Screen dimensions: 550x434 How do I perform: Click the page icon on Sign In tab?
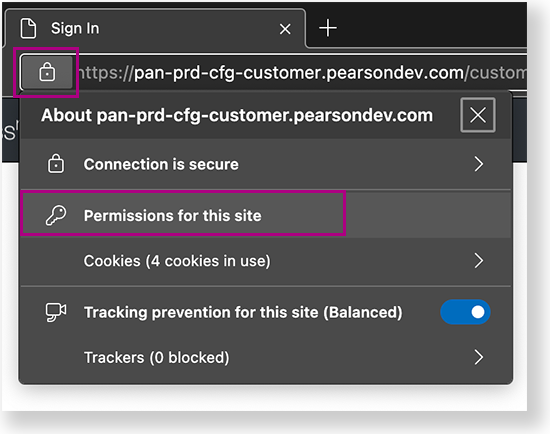coord(28,28)
